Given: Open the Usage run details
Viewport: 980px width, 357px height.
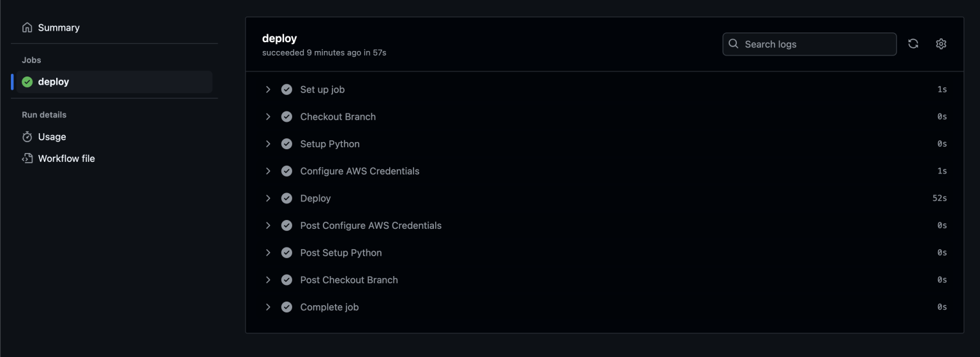Looking at the screenshot, I should point(52,137).
